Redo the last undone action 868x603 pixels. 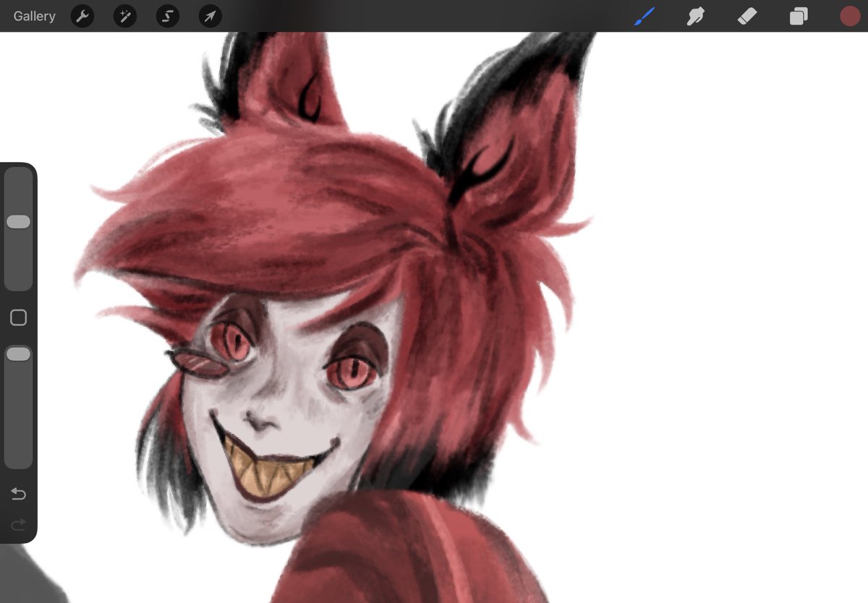click(x=18, y=523)
